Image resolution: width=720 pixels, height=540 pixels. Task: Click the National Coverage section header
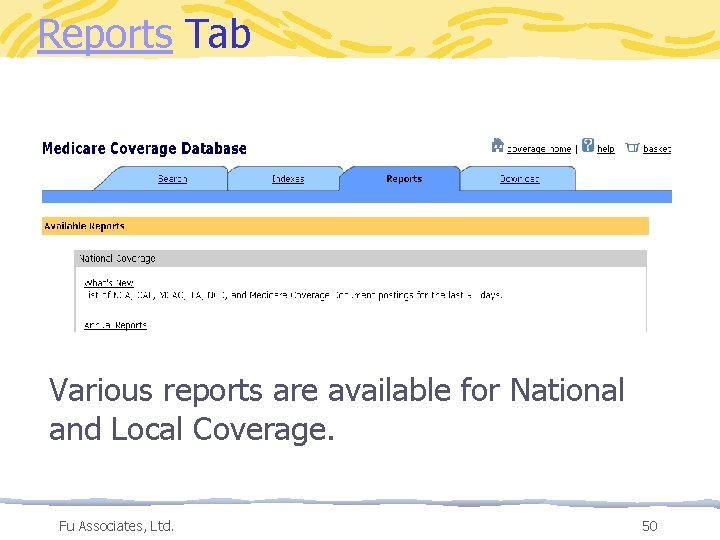tap(360, 259)
